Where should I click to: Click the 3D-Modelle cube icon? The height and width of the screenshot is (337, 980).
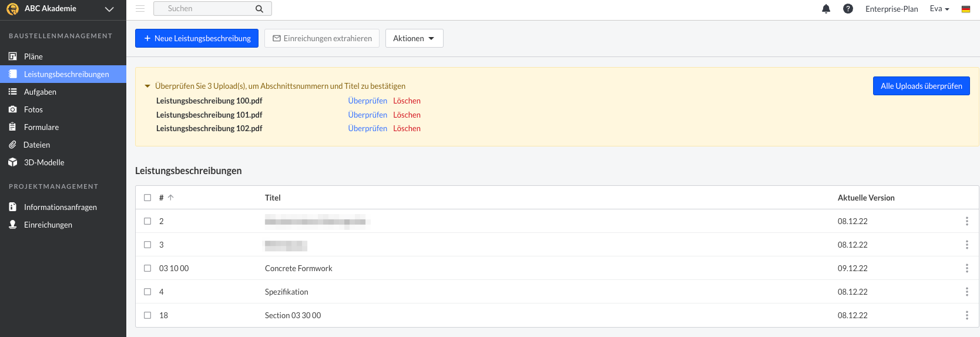(x=12, y=162)
